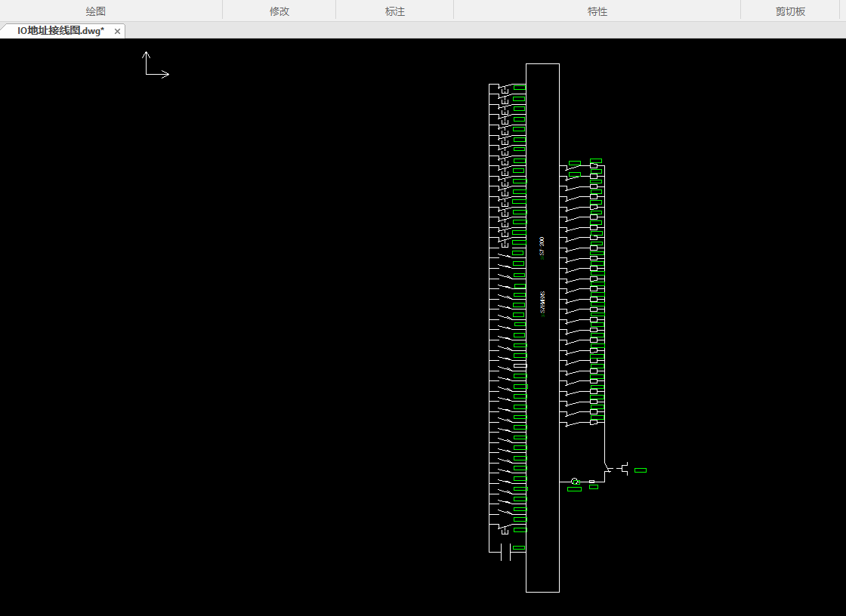Select the SIEMENS text in the PLC block
This screenshot has height=616, width=846.
pyautogui.click(x=542, y=303)
